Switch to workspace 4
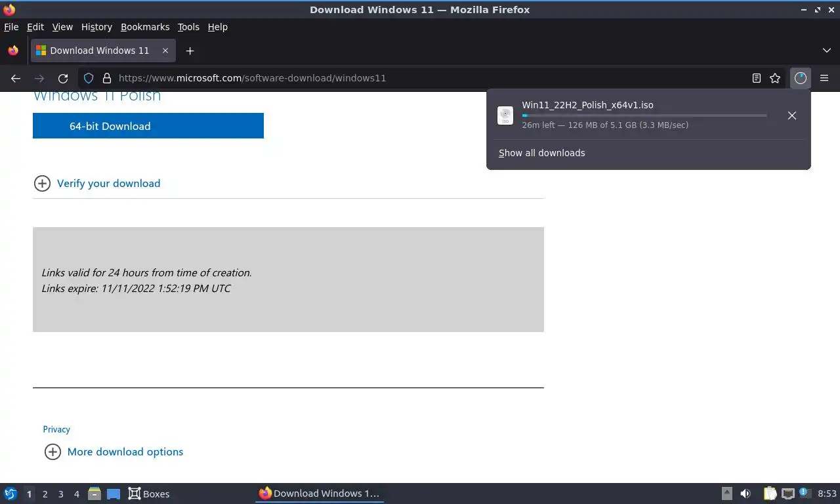This screenshot has width=840, height=504. 76,493
